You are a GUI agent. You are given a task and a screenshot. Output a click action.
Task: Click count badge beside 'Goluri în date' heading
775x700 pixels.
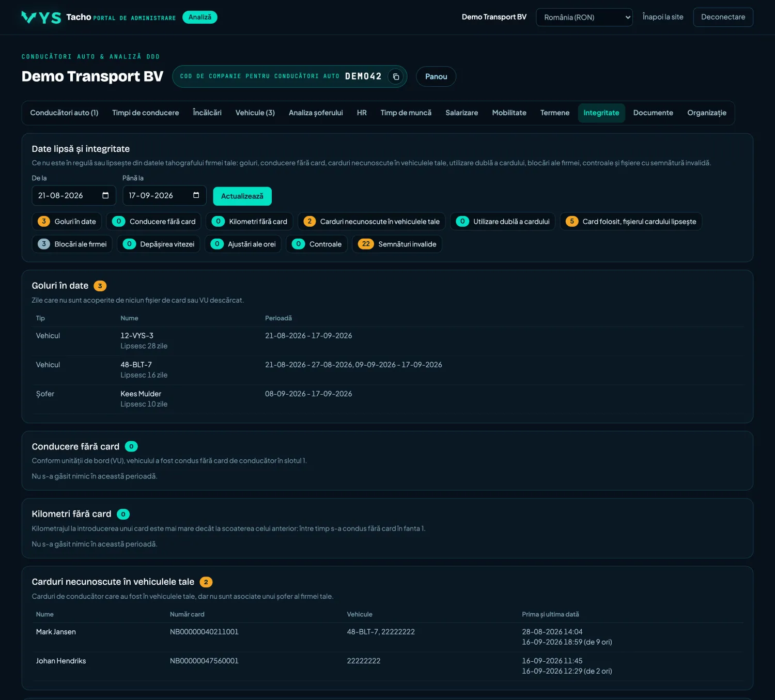click(x=100, y=286)
